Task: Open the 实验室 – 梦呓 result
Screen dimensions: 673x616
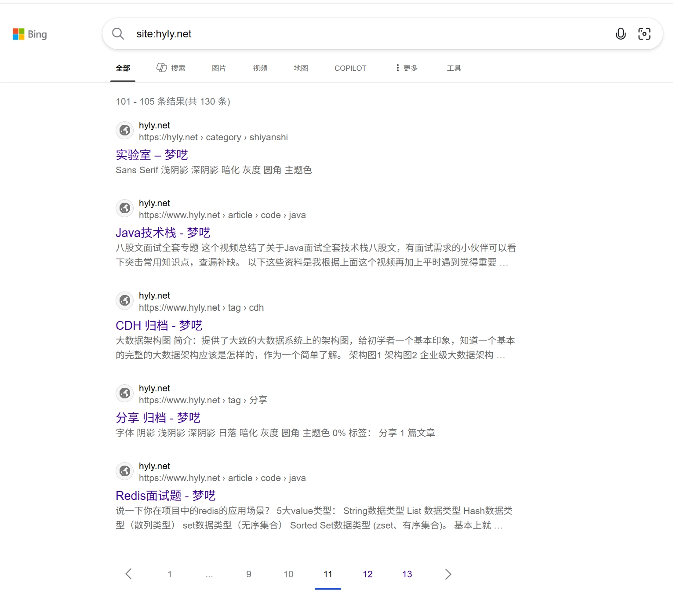Action: point(152,155)
